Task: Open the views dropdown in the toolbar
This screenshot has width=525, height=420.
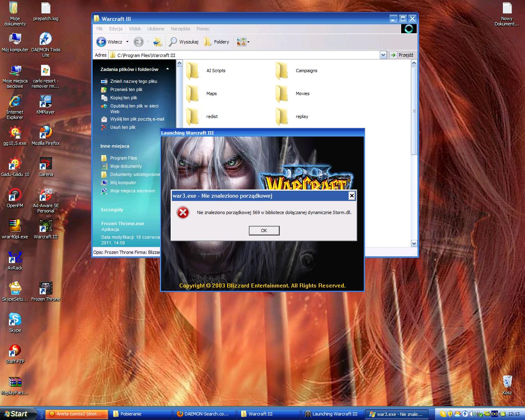Action: pyautogui.click(x=243, y=42)
